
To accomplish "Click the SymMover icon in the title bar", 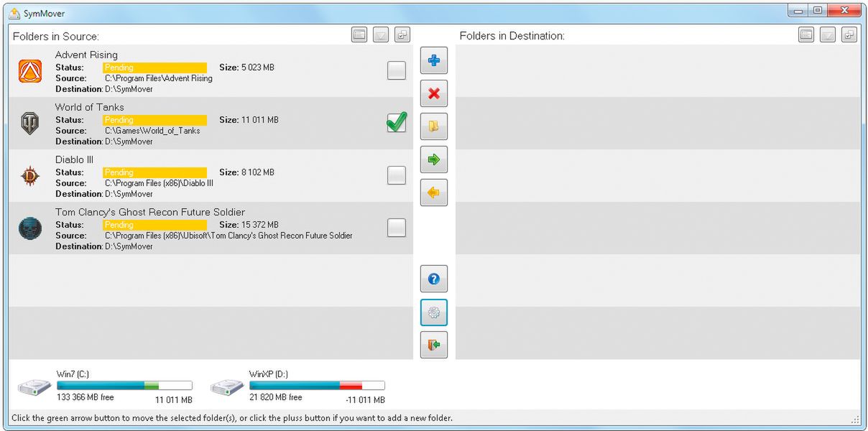I will 14,13.
